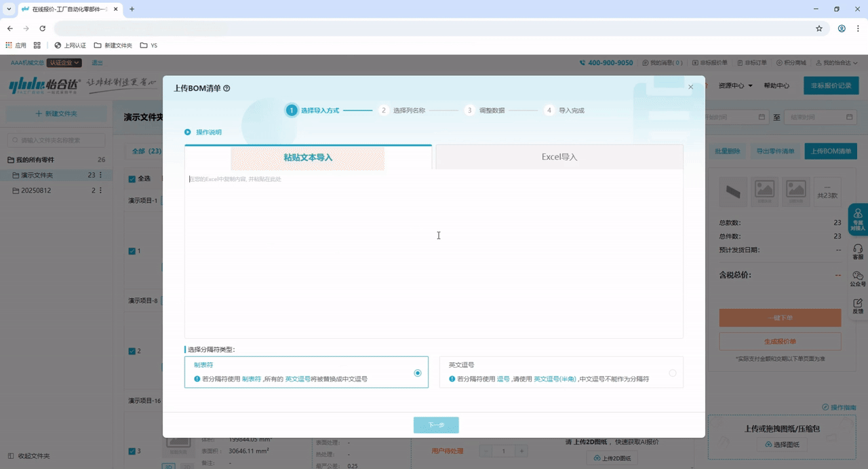
Task: Switch to the Excel导入 tab
Action: coord(559,157)
